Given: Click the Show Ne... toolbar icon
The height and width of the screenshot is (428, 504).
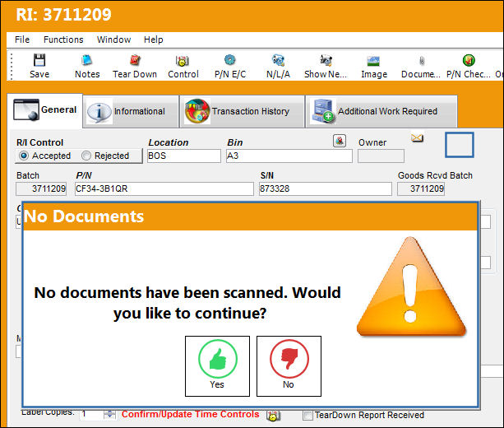Looking at the screenshot, I should [x=326, y=60].
